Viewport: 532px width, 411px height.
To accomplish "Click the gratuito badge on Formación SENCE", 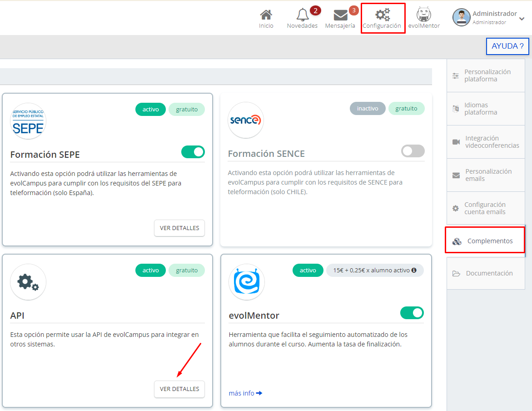I will point(407,108).
